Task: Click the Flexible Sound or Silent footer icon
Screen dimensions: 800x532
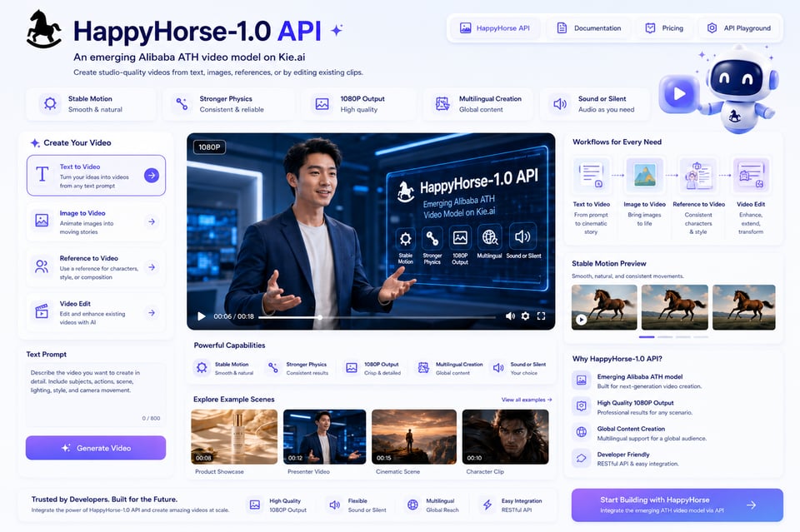Action: (335, 505)
